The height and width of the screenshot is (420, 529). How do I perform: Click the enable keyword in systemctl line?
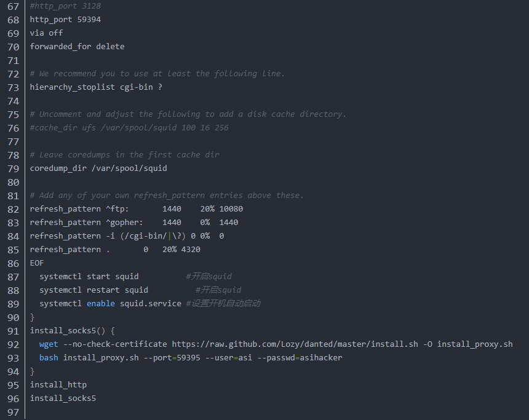(x=100, y=304)
